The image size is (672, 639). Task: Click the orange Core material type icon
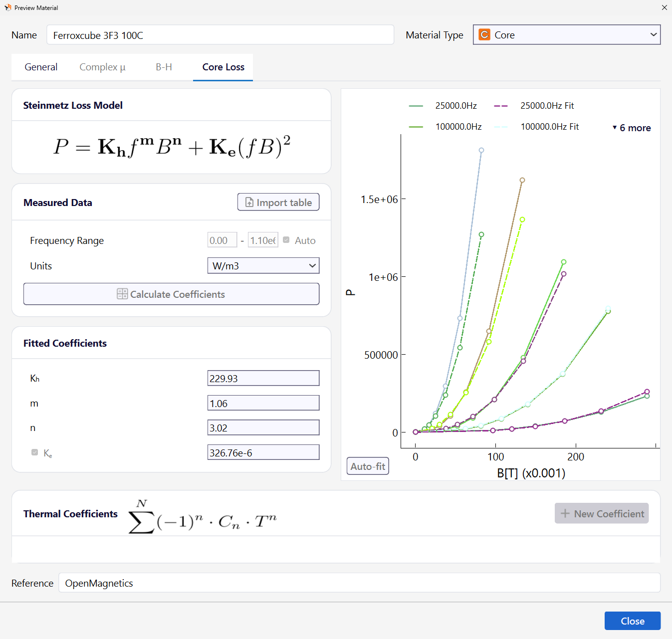(x=484, y=35)
